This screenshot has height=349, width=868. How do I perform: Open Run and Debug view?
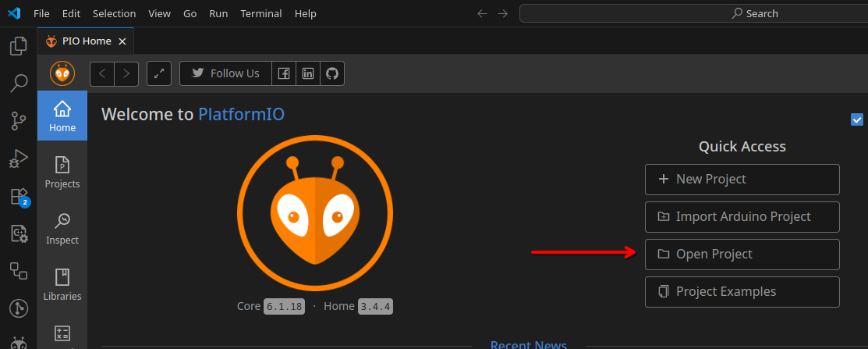[x=18, y=158]
